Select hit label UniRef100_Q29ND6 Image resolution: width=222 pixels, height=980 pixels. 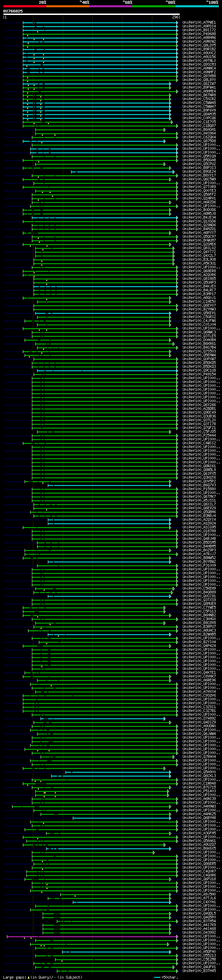coord(199,225)
